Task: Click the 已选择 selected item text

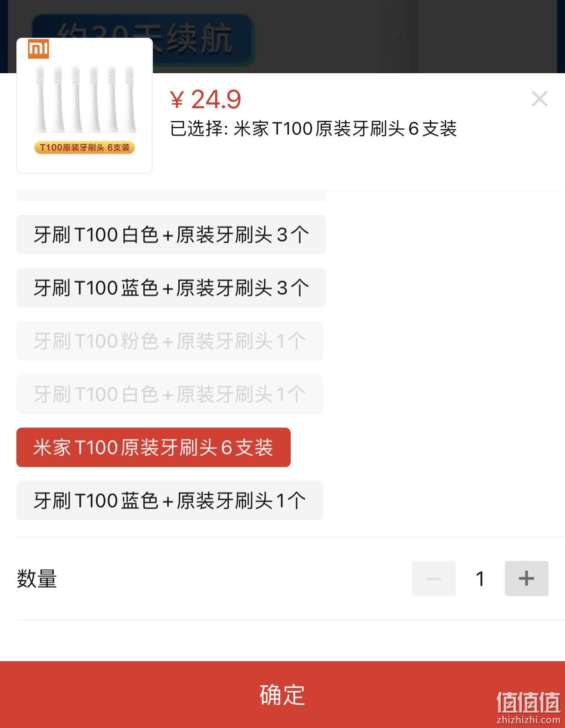Action: coord(313,129)
